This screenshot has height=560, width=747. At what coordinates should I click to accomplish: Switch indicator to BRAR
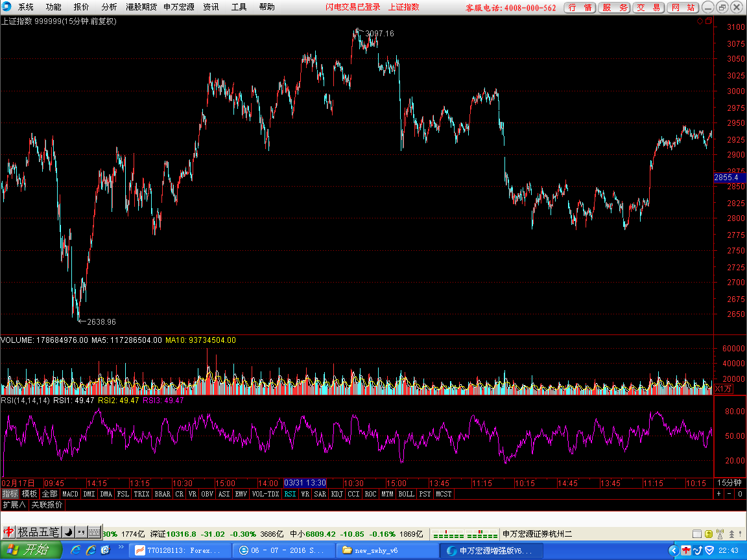(163, 494)
